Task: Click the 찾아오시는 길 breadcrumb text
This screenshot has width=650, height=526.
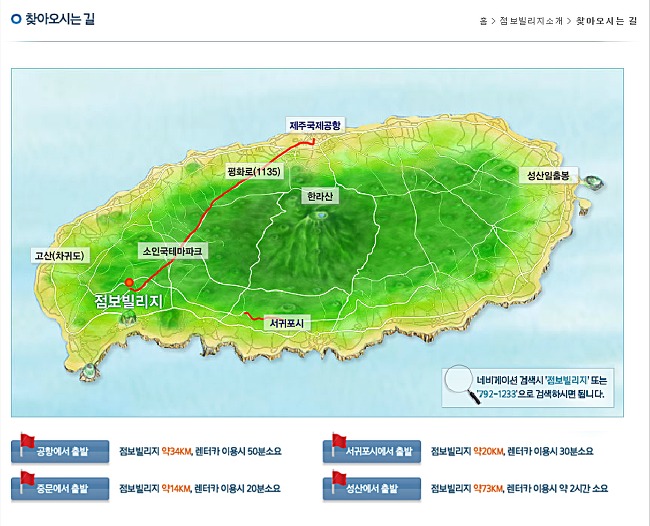Action: [x=606, y=21]
